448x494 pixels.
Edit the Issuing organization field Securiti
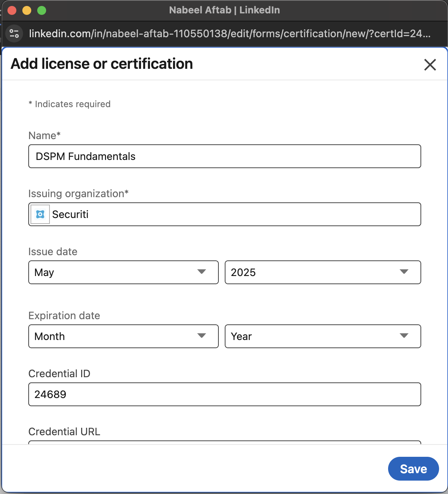[225, 214]
